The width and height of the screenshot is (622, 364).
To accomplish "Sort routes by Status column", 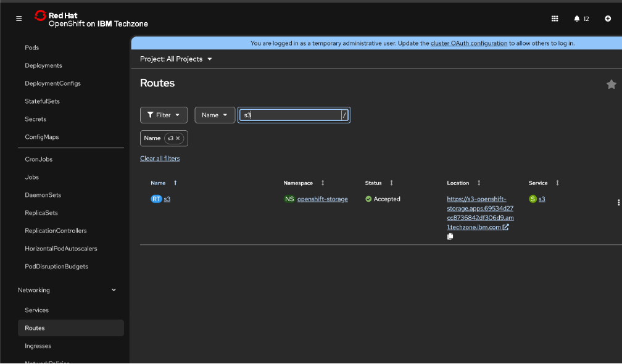I will (x=373, y=183).
